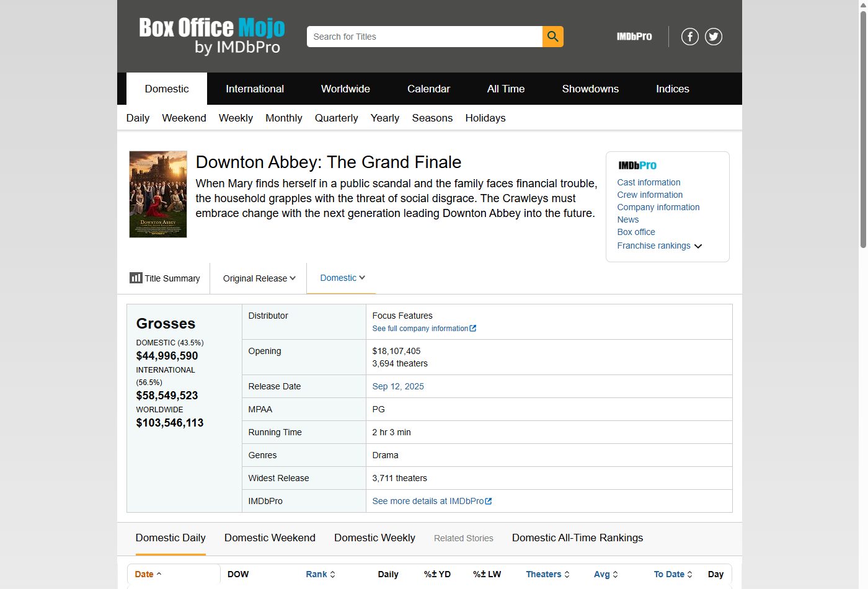Viewport: 868px width, 589px height.
Task: Expand the Franchise rankings menu
Action: click(660, 246)
